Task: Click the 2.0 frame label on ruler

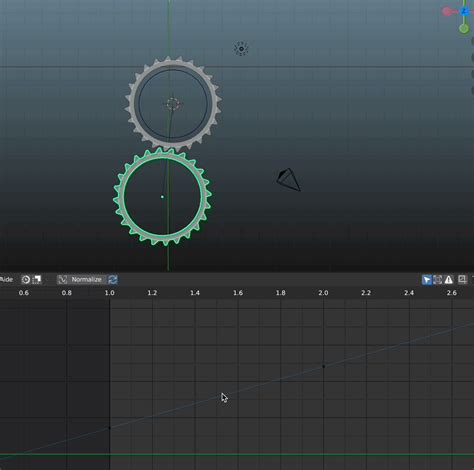Action: click(x=323, y=293)
